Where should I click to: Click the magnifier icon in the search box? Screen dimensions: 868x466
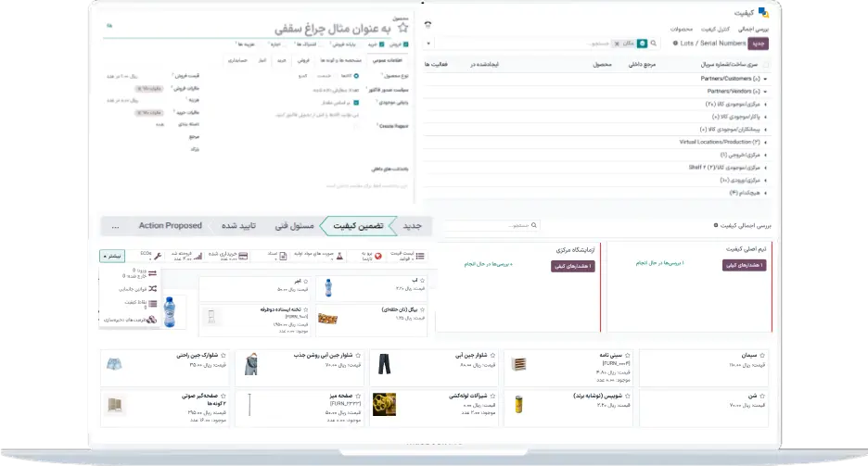pyautogui.click(x=652, y=44)
